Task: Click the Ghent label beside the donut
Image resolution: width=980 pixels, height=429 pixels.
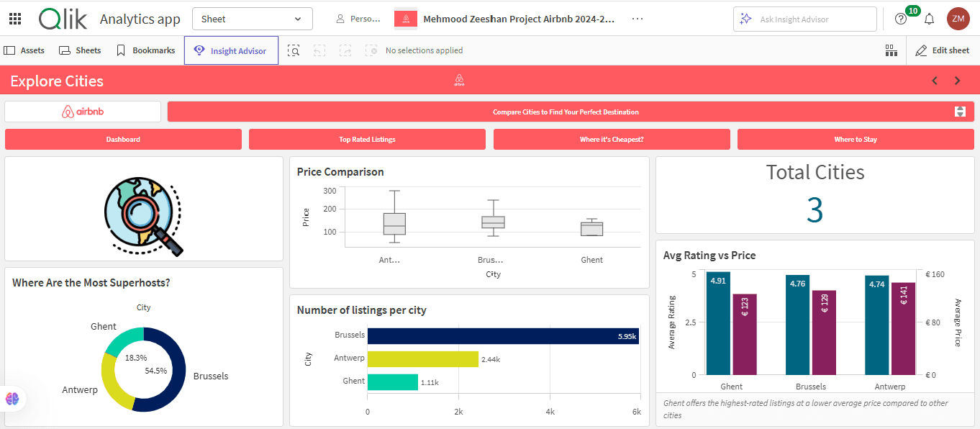Action: [x=104, y=326]
